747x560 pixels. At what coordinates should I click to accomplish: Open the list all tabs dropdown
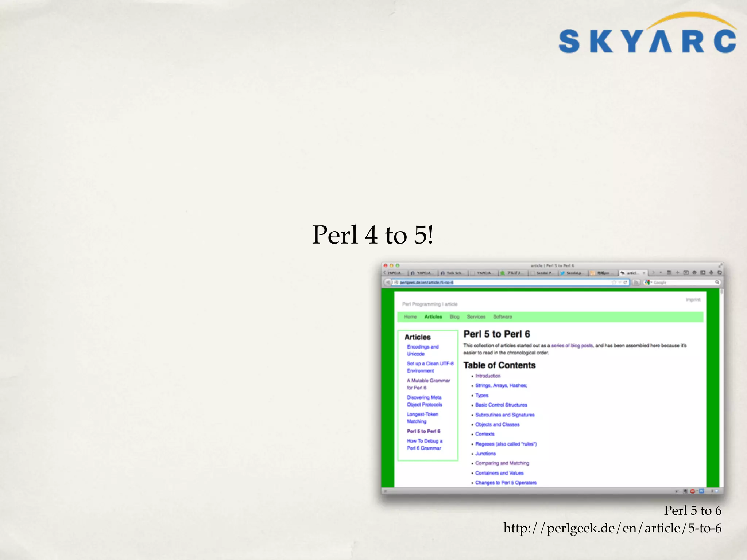click(661, 273)
